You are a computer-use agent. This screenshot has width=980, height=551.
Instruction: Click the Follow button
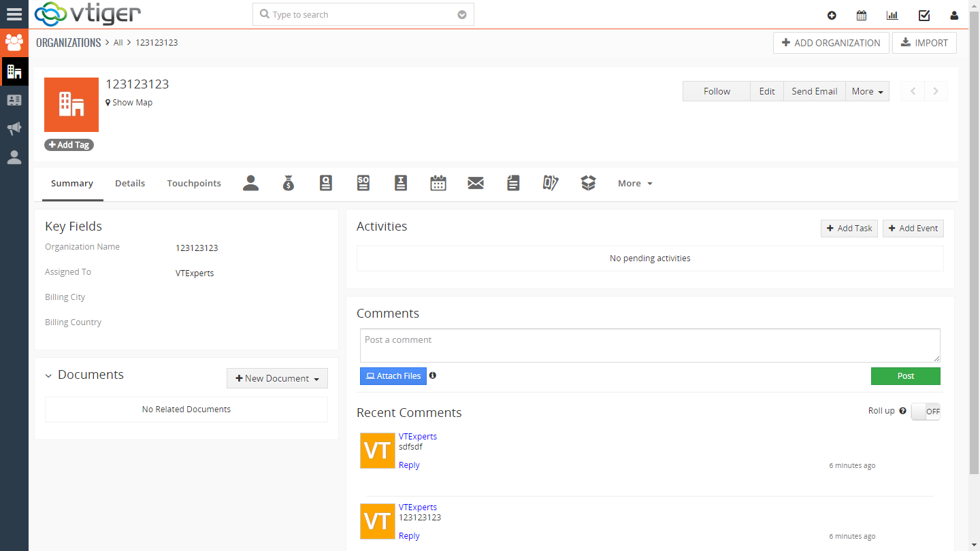tap(717, 91)
